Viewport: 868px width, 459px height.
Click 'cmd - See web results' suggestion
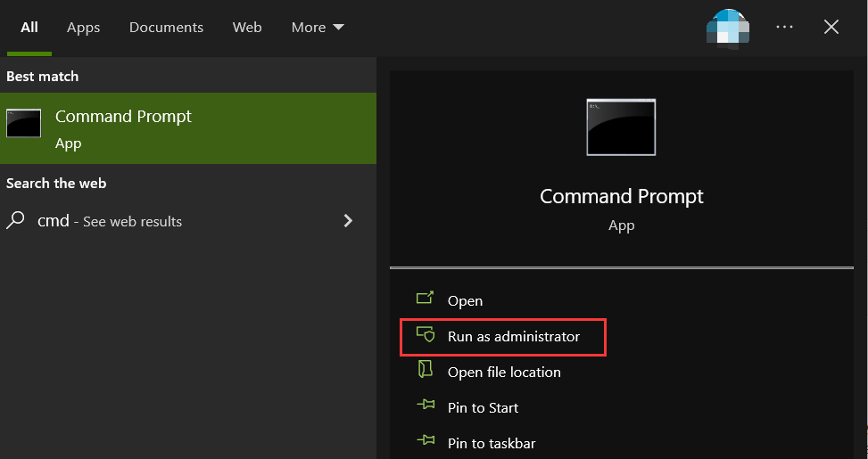(x=188, y=221)
